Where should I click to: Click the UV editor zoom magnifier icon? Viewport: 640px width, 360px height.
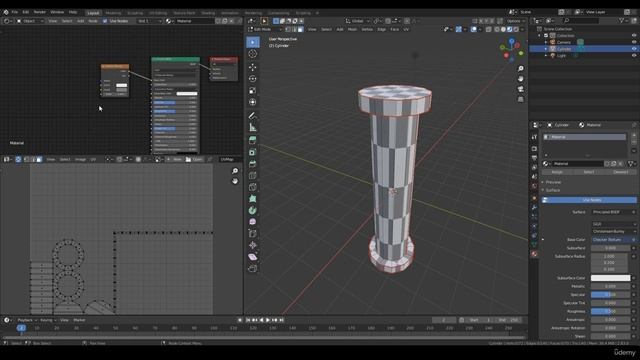(x=235, y=171)
